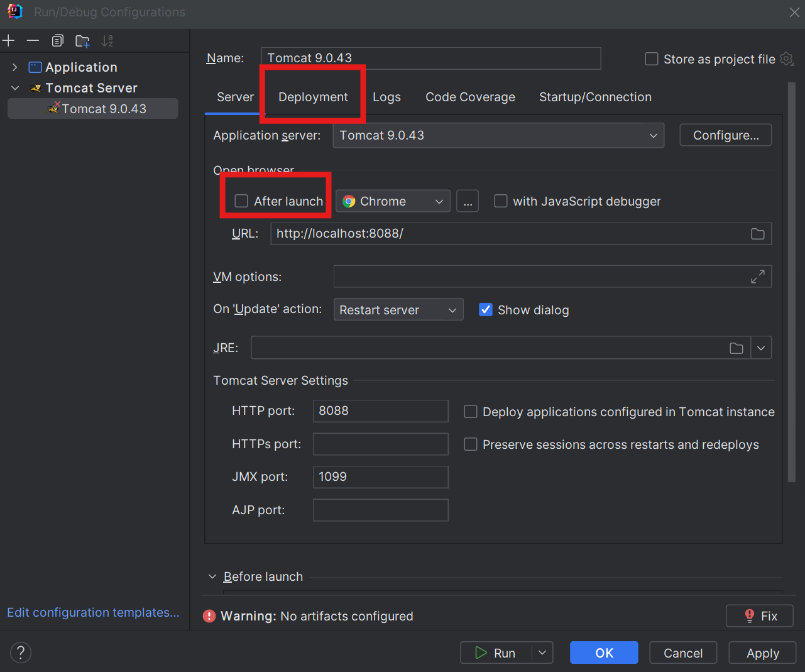805x672 pixels.
Task: Click the red warning icon
Action: (209, 616)
